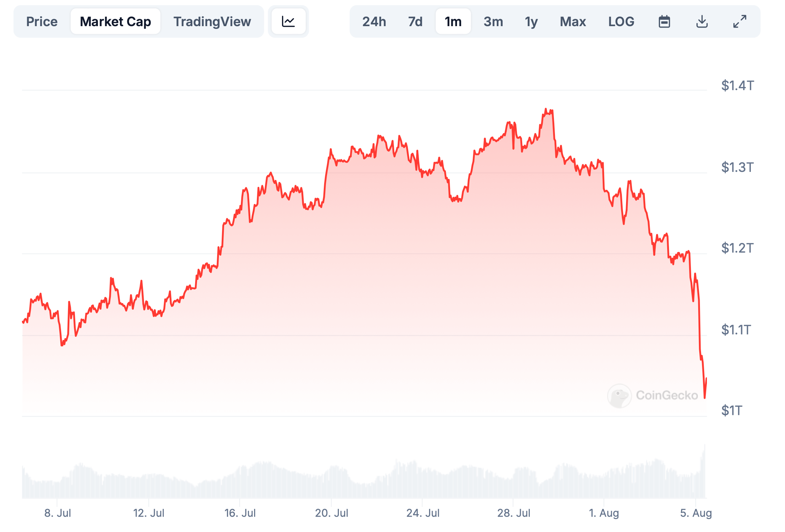Select the Market Cap tab
The image size is (785, 532).
tap(115, 22)
